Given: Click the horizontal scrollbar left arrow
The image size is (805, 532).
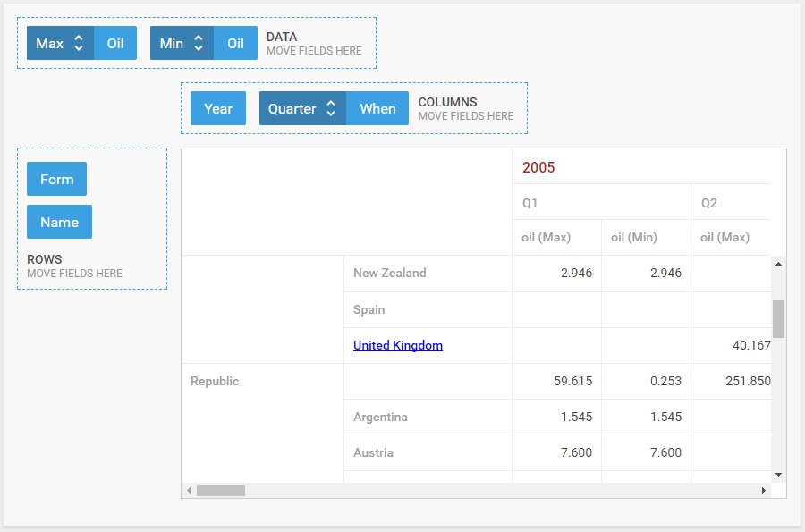Looking at the screenshot, I should [x=189, y=491].
